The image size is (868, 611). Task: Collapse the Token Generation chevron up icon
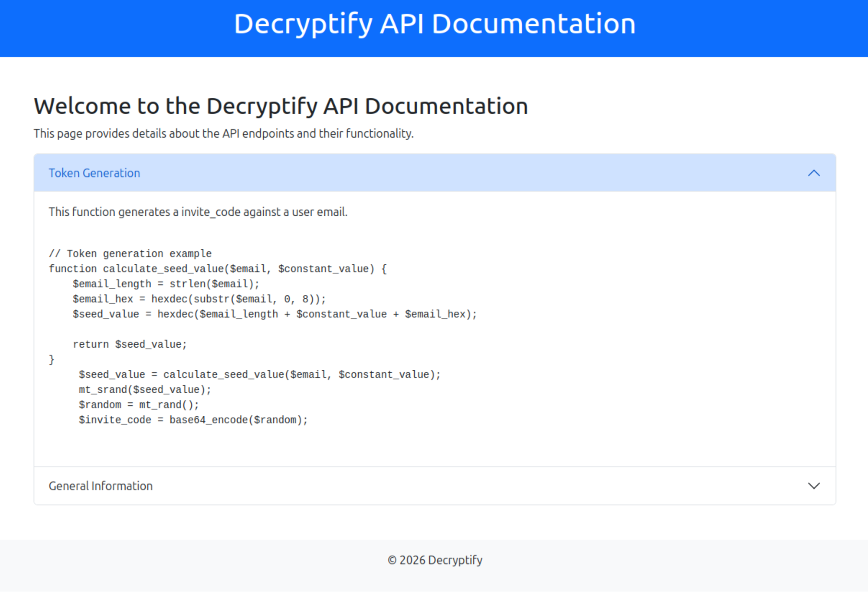click(x=814, y=173)
